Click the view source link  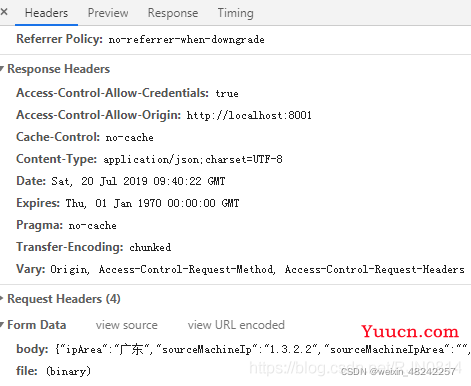point(127,325)
